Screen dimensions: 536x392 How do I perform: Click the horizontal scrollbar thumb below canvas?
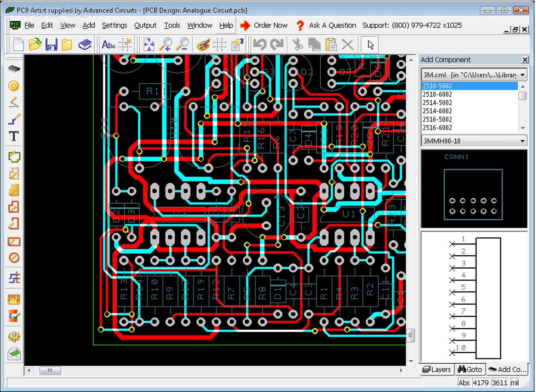50,370
